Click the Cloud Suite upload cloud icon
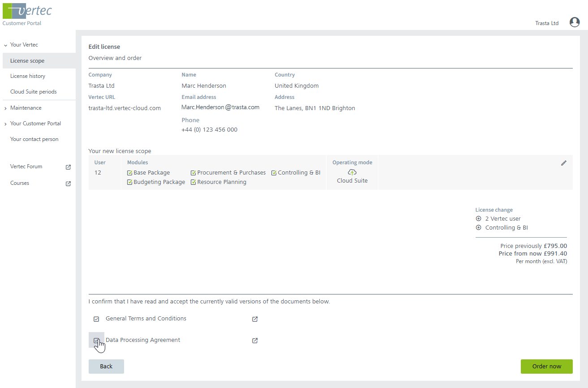The height and width of the screenshot is (388, 588). click(352, 172)
